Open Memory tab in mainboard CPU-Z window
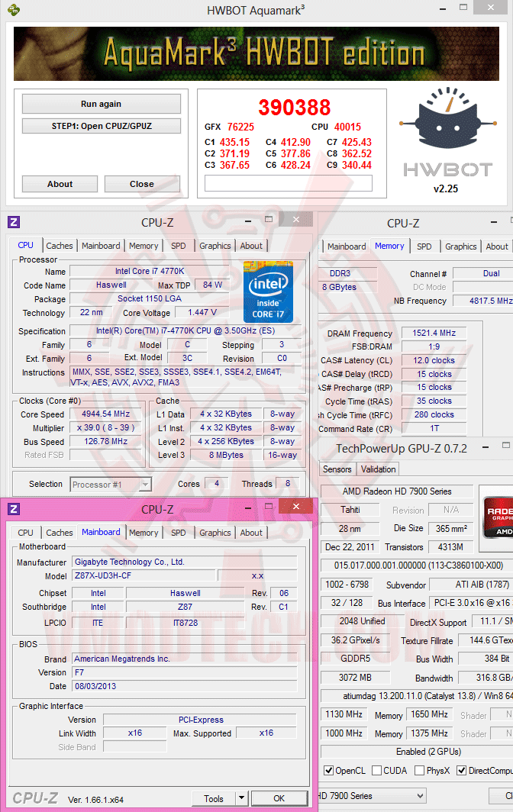This screenshot has width=513, height=812. tap(144, 533)
